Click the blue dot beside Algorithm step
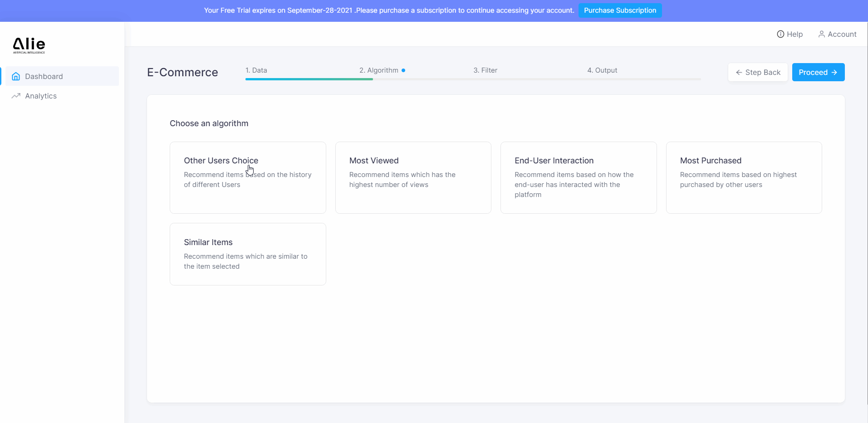The image size is (868, 423). [x=403, y=70]
